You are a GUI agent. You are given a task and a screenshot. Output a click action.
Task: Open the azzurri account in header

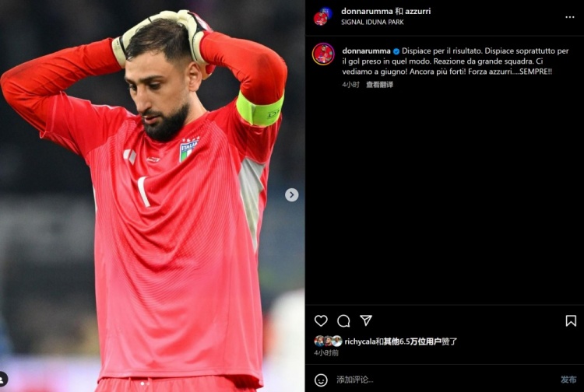pyautogui.click(x=418, y=11)
